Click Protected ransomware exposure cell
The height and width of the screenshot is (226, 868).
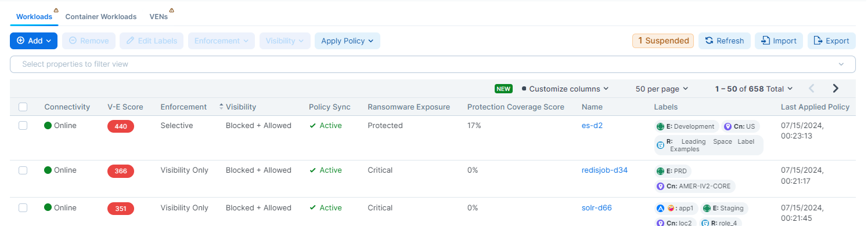(x=385, y=126)
